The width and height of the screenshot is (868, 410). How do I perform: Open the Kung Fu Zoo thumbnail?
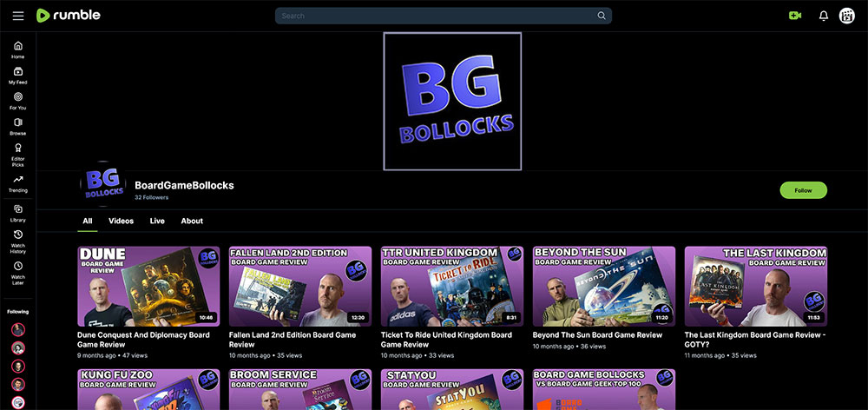pos(148,389)
